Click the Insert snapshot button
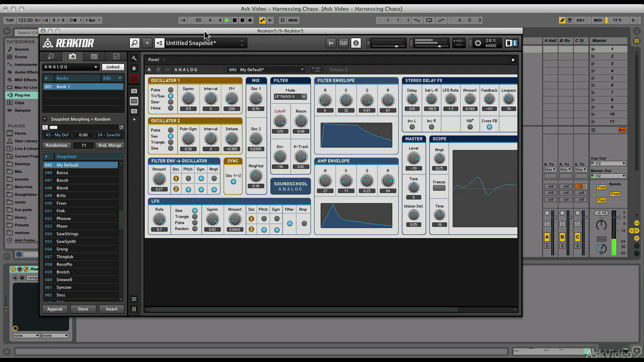The width and height of the screenshot is (644, 362). pyautogui.click(x=112, y=309)
